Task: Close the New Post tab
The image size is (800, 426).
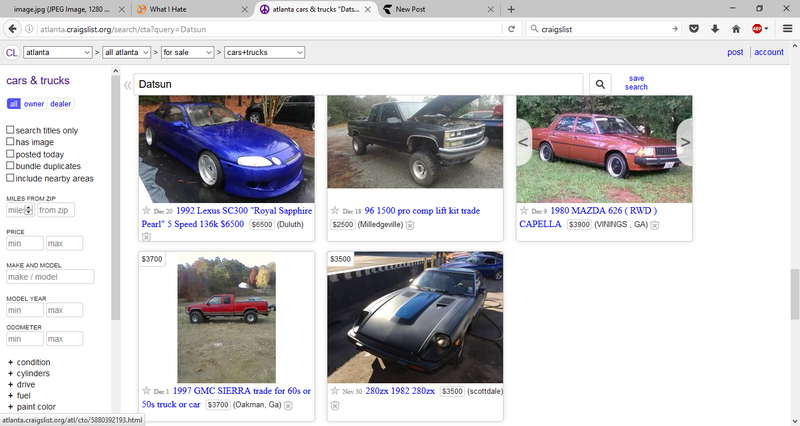Action: [490, 9]
